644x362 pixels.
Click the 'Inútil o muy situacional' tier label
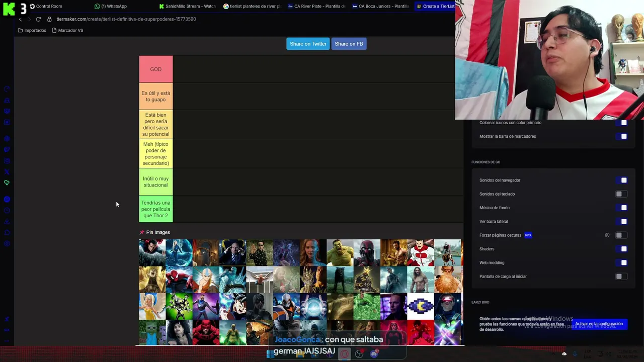click(156, 182)
